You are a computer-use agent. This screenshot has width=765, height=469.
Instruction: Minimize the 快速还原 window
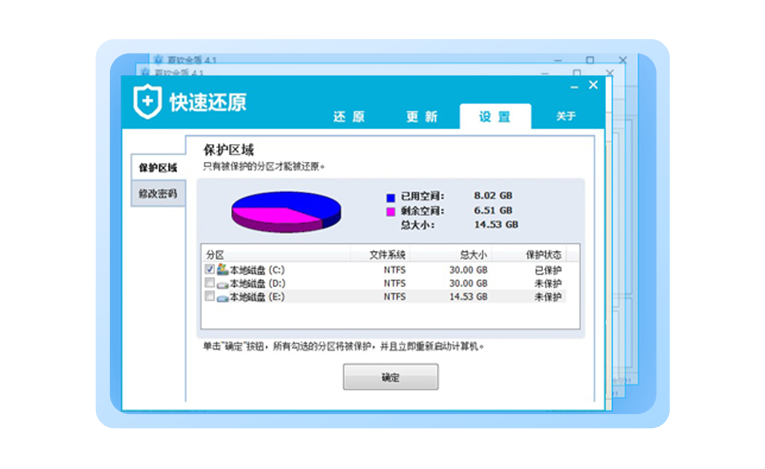[572, 87]
